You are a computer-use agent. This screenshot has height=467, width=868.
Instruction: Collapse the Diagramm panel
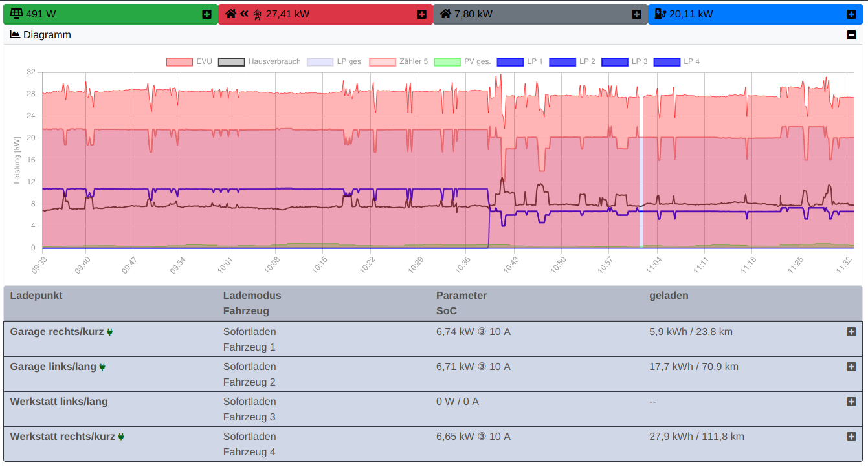(x=851, y=35)
